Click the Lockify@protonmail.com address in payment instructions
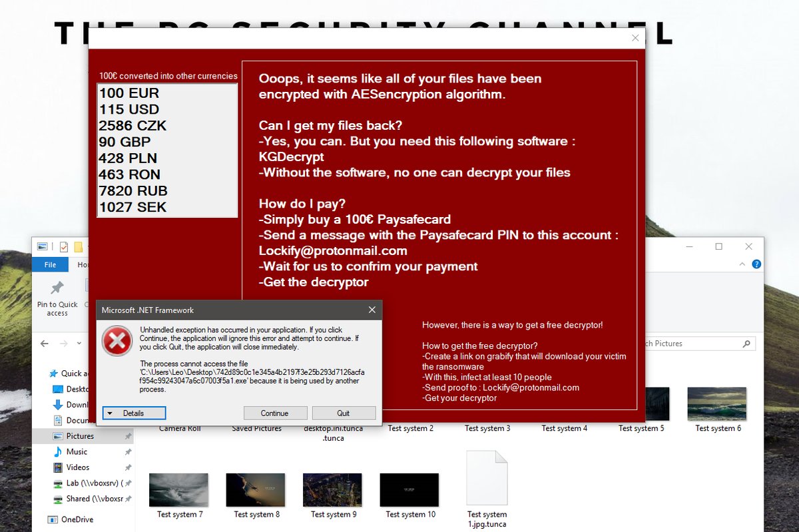Screen dimensions: 799x532 coord(333,251)
